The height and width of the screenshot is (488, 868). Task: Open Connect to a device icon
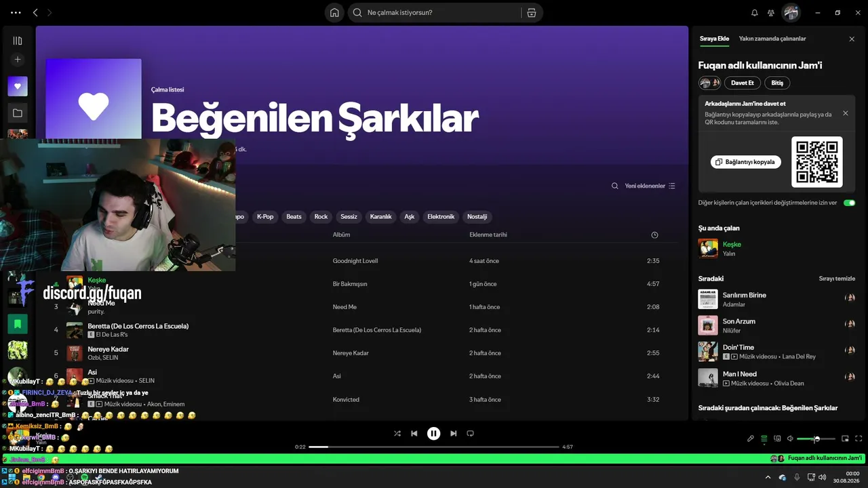[x=777, y=439]
